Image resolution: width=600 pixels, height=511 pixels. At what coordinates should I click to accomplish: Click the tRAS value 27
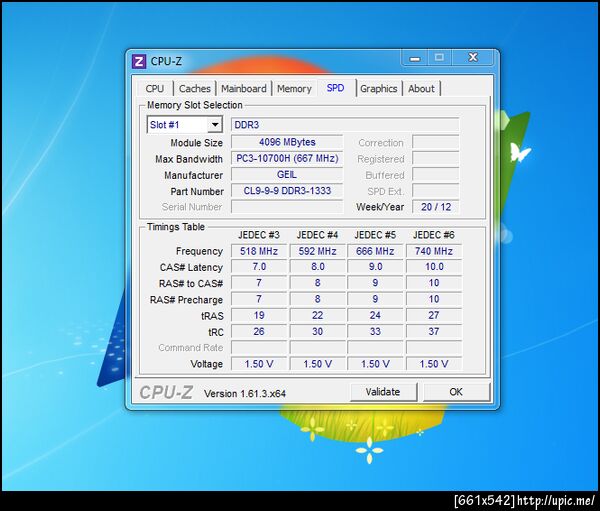click(434, 315)
